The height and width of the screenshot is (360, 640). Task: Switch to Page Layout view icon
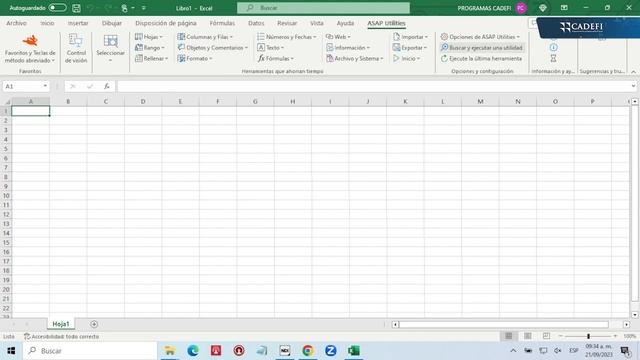coord(528,336)
